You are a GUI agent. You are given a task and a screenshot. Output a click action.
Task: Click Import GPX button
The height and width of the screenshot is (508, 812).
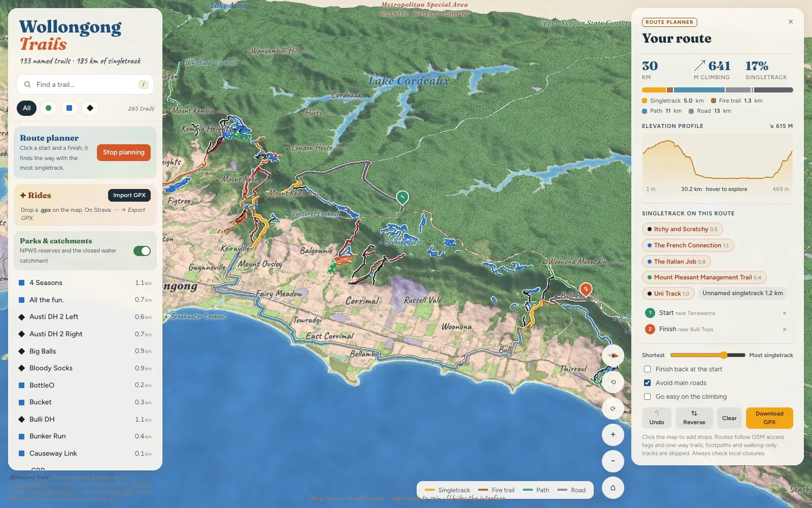129,195
